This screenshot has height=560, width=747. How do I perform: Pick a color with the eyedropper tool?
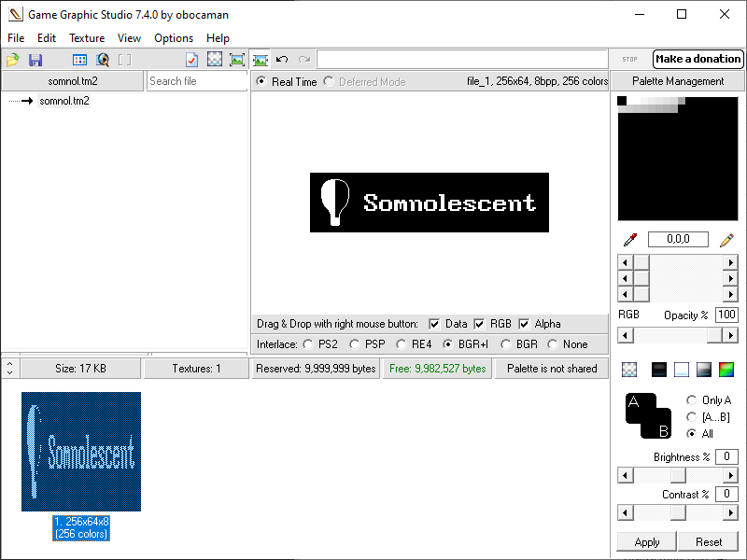pos(629,240)
